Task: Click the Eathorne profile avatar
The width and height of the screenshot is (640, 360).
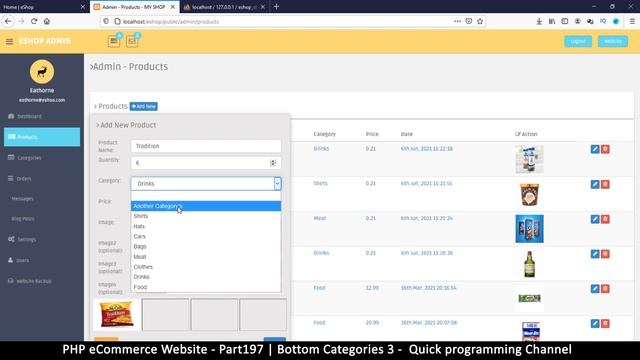Action: pos(42,72)
